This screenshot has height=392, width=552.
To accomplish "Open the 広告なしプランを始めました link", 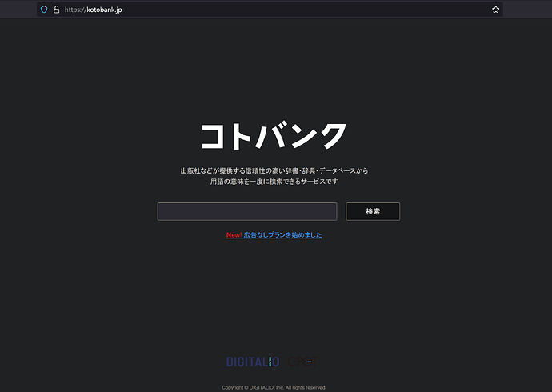I will pos(283,235).
